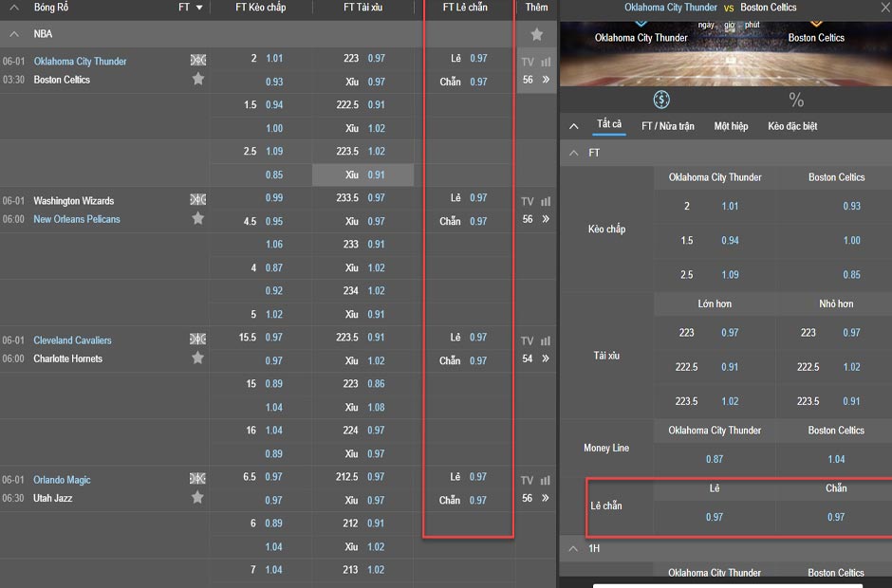This screenshot has width=892, height=588.
Task: Open the Cleveland Cavaliers team link
Action: point(72,340)
